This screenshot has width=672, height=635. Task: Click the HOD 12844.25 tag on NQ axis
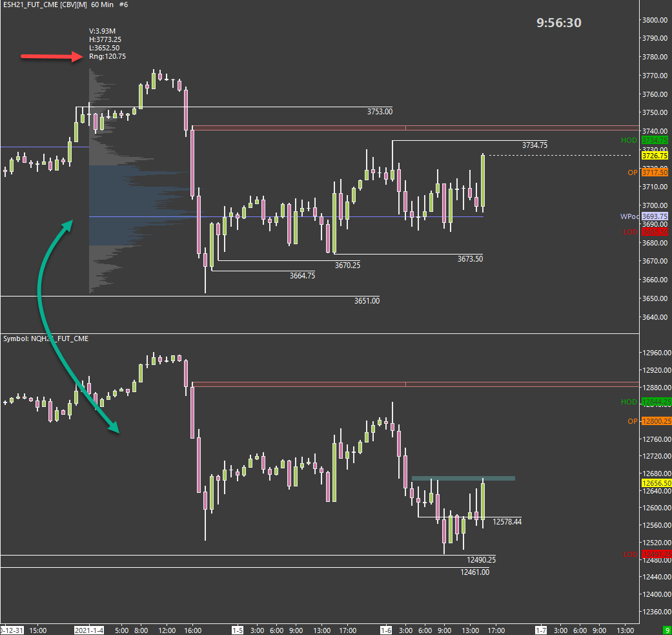pos(646,402)
